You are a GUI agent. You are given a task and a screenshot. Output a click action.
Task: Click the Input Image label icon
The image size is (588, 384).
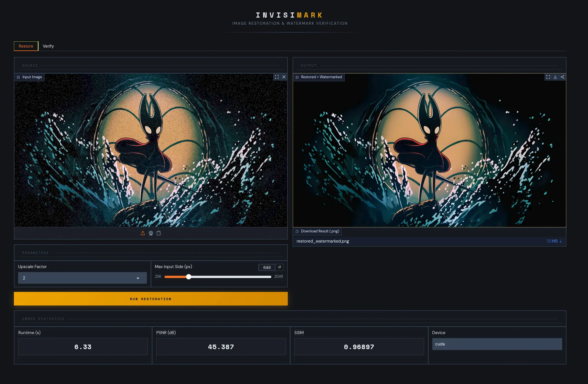point(18,77)
